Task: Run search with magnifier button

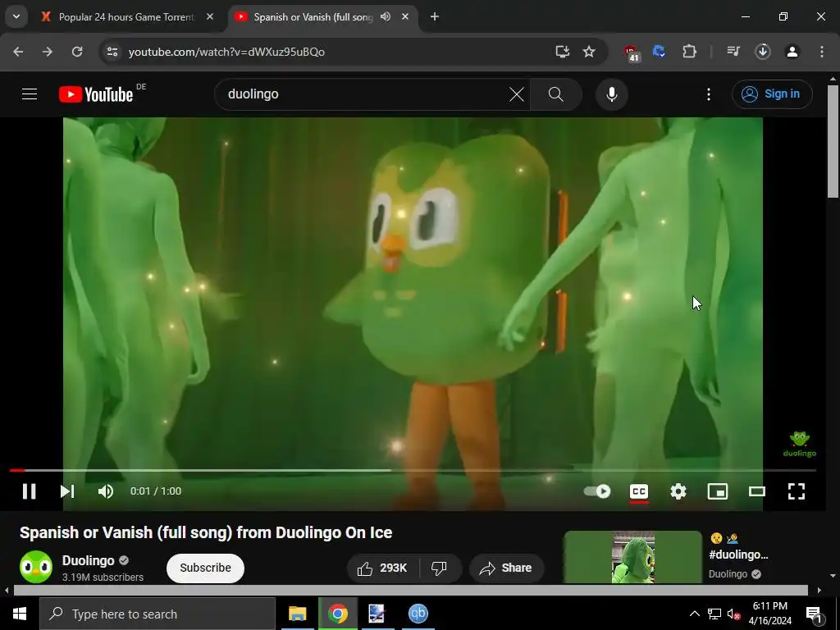Action: pos(556,94)
